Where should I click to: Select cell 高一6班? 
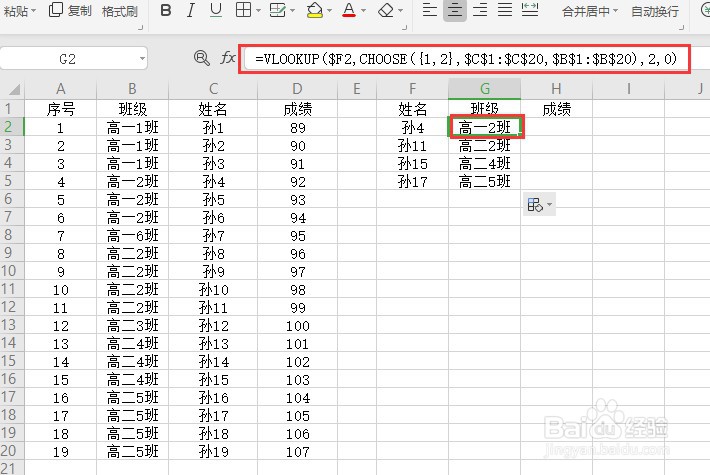point(132,235)
